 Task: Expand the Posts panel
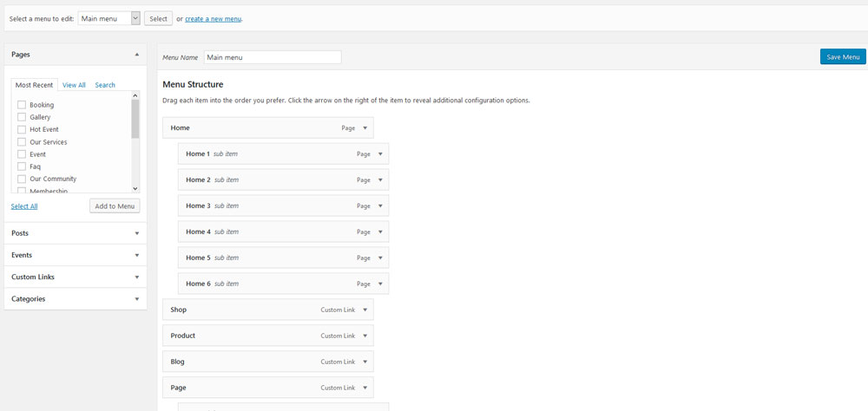[x=75, y=233]
